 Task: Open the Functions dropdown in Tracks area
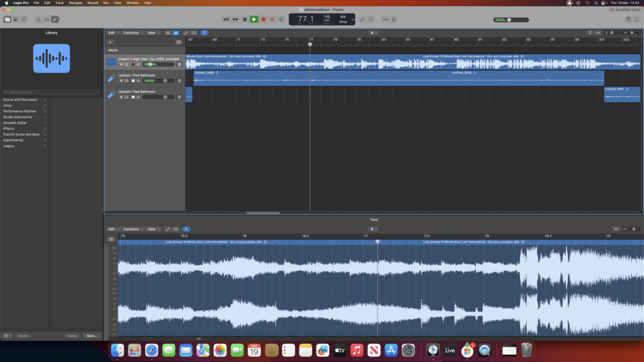(x=133, y=33)
